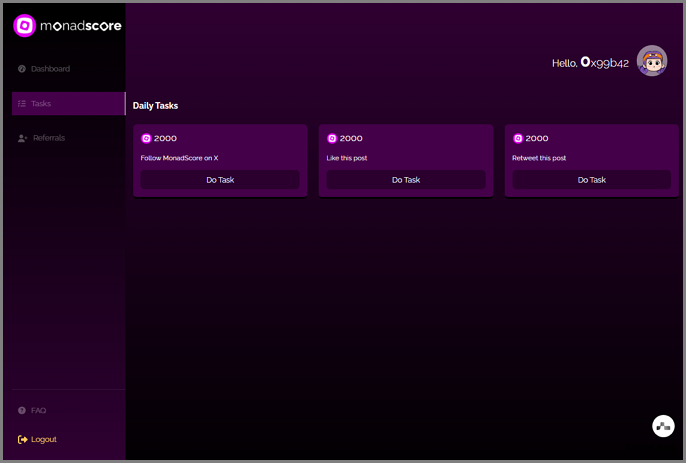Click the 'Hello, 0x99b42' greeting text
Screen dimensions: 686x463
pyautogui.click(x=590, y=63)
